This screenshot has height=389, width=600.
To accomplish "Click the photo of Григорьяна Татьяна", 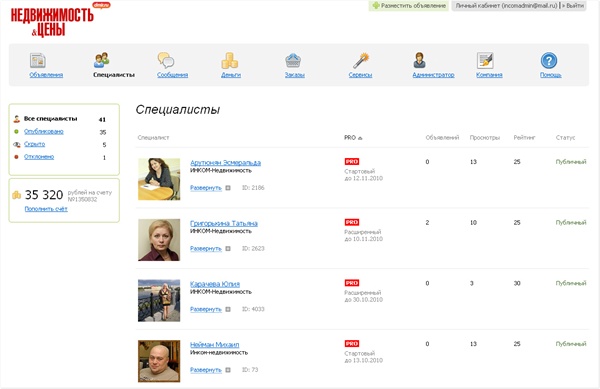I will click(159, 240).
